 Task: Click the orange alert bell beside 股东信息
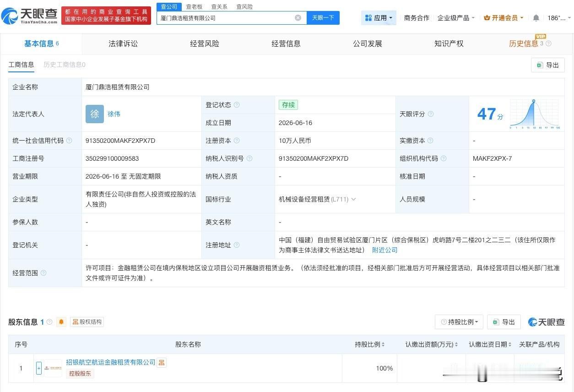(x=61, y=322)
